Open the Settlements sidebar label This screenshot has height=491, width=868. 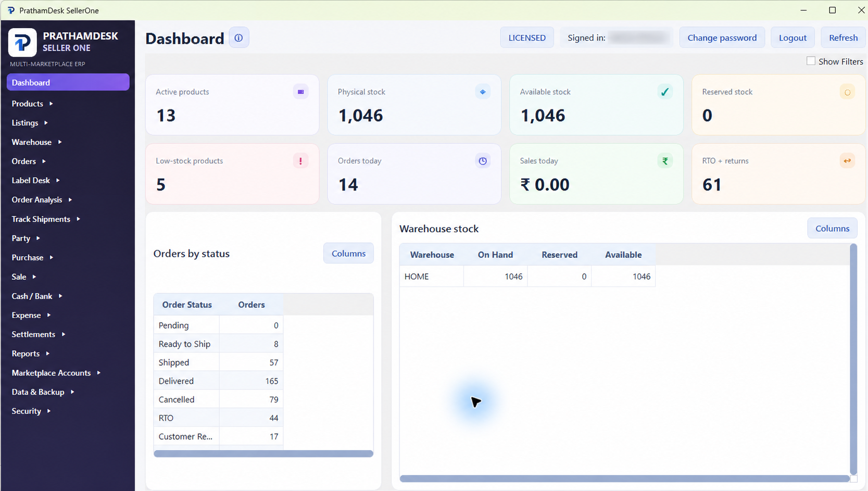[33, 334]
